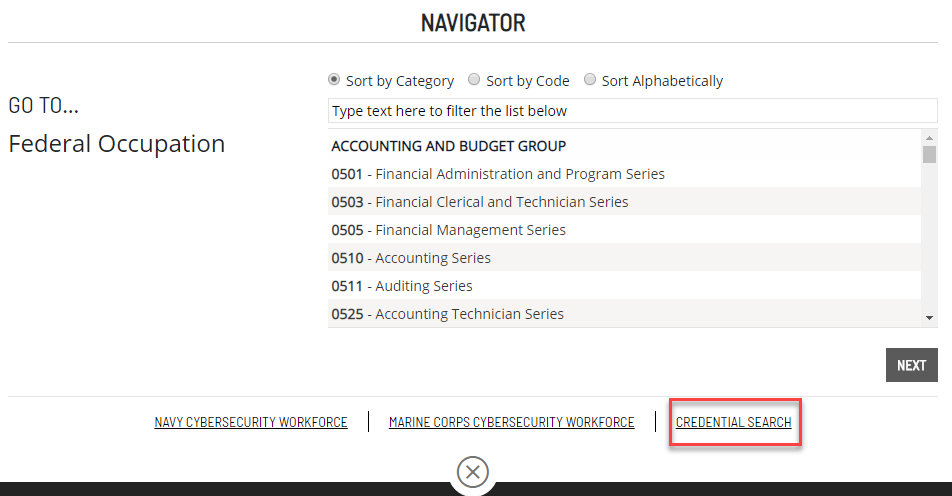
Task: Go to Credential Search link
Action: click(733, 422)
